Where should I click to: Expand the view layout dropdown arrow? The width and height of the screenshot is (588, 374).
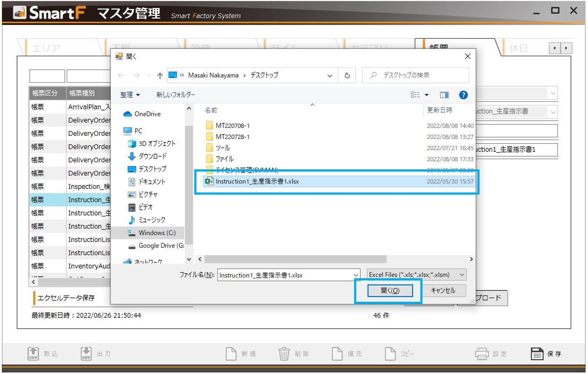tap(427, 94)
